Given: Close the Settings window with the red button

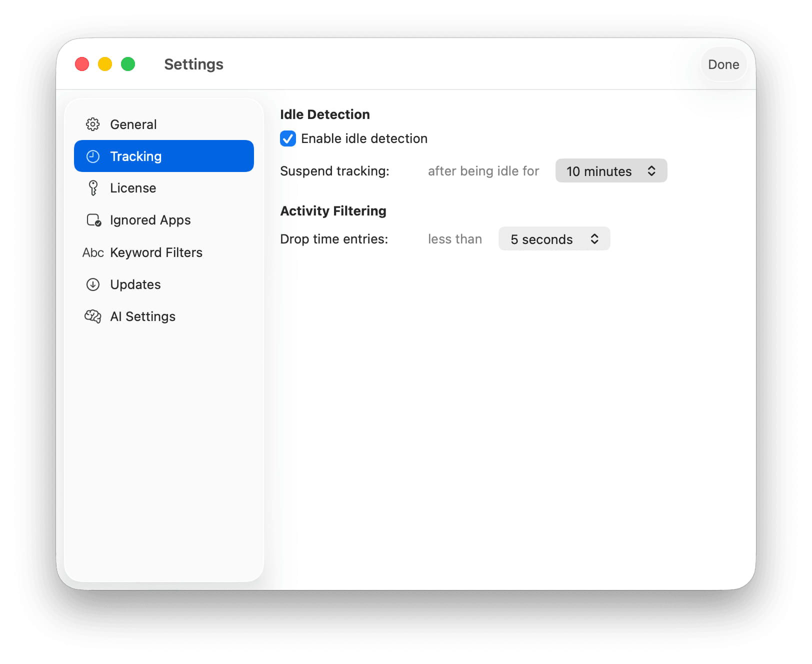Looking at the screenshot, I should 82,64.
